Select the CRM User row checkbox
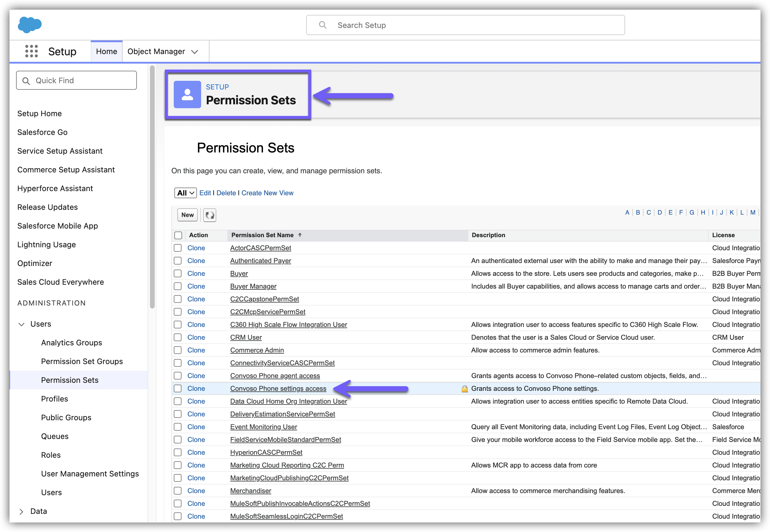Screen dimensions: 770x532 (x=178, y=337)
